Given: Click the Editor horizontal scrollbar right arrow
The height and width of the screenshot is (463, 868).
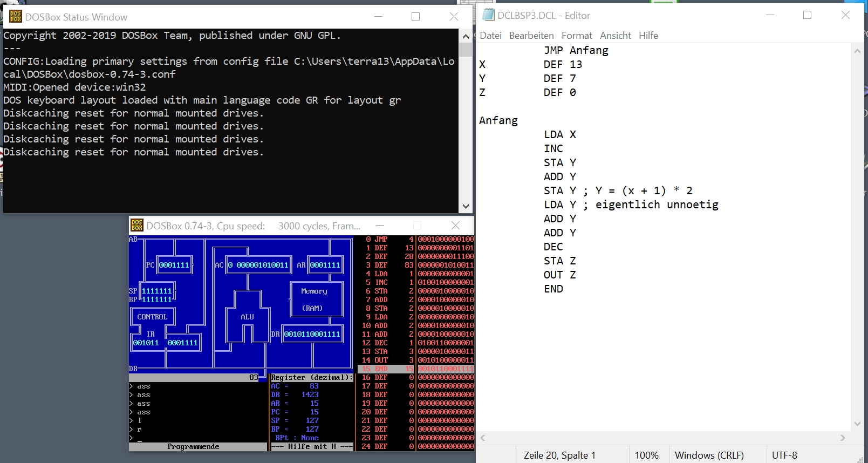Looking at the screenshot, I should (843, 438).
